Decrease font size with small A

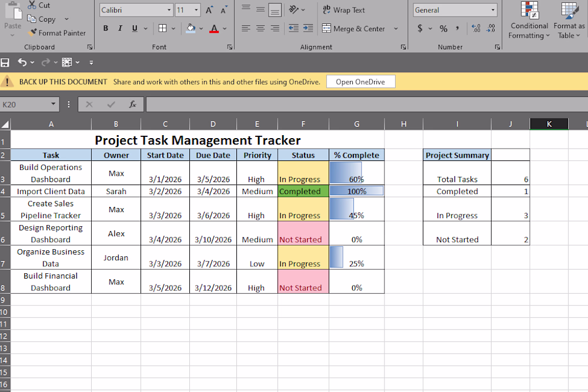[224, 10]
